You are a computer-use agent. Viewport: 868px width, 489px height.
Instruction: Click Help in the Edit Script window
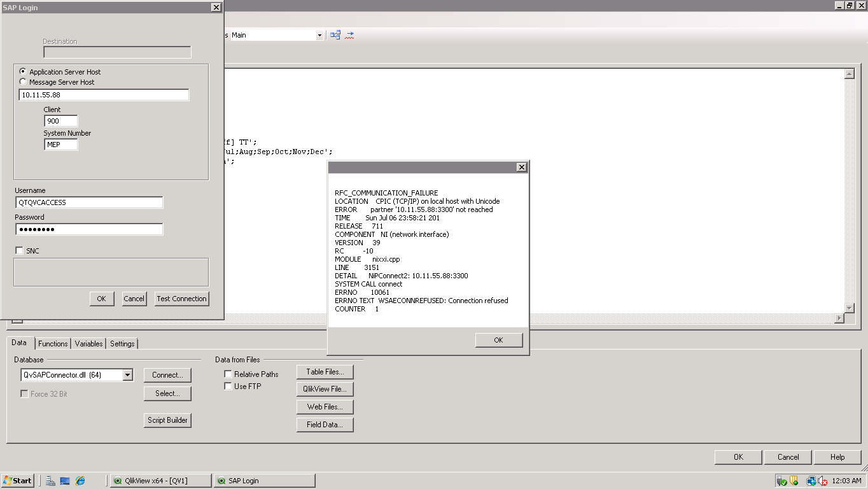tap(837, 457)
